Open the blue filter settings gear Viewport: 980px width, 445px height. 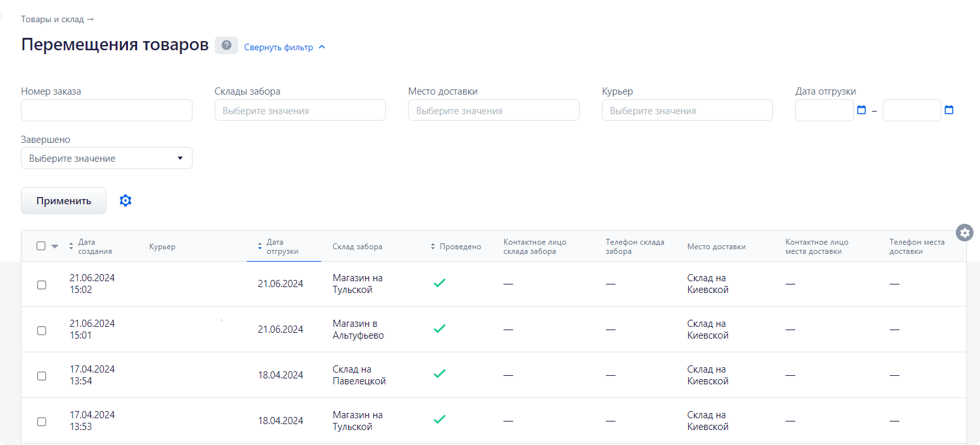pyautogui.click(x=125, y=201)
